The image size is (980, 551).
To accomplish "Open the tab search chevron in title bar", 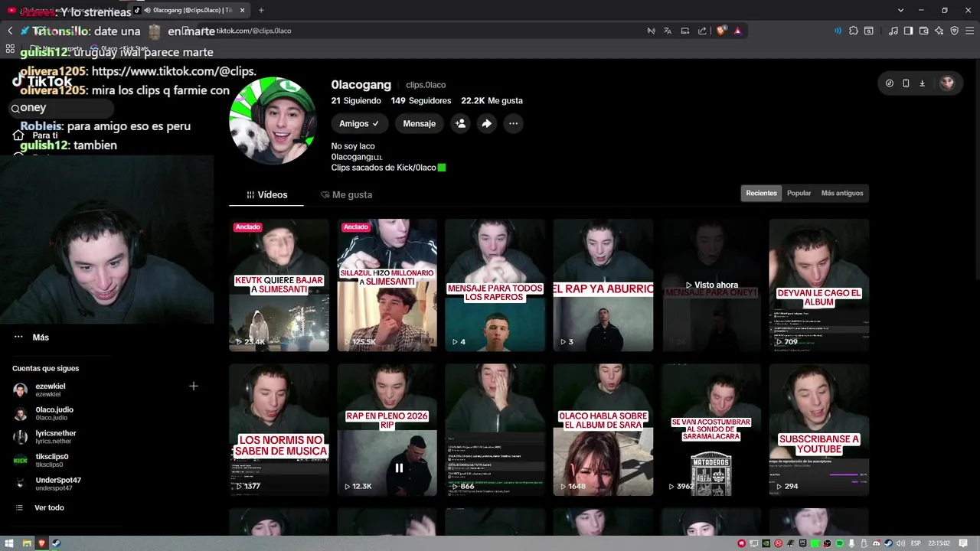I will click(900, 10).
